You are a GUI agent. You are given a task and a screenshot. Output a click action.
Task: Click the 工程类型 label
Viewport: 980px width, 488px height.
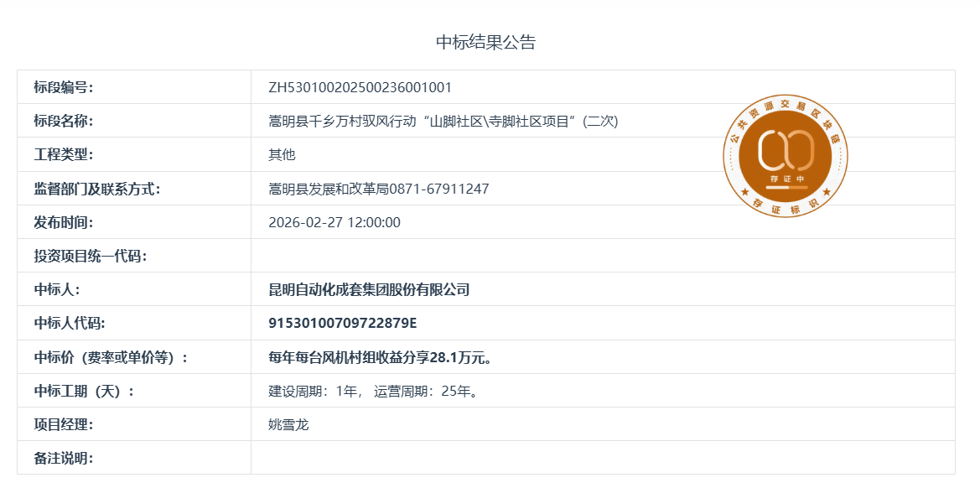(x=63, y=154)
